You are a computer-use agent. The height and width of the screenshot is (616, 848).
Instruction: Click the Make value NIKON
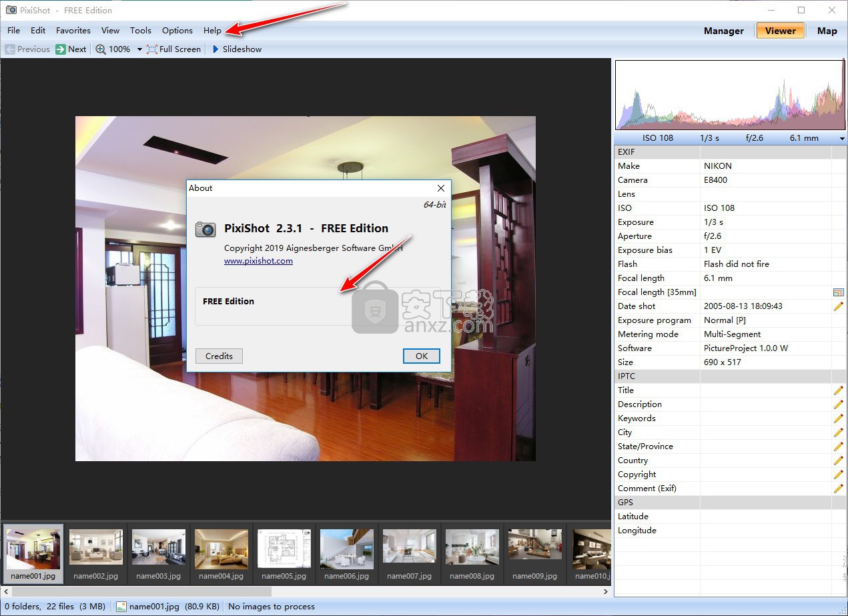(x=718, y=166)
